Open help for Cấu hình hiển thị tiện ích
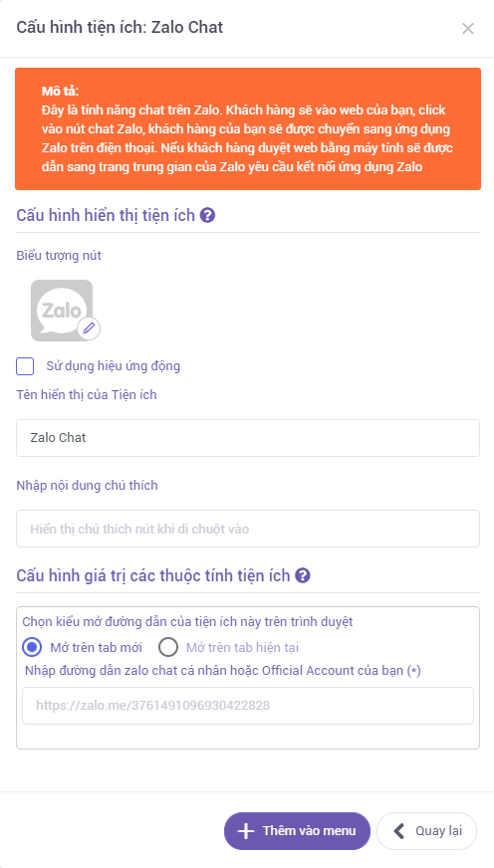The width and height of the screenshot is (494, 868). pyautogui.click(x=208, y=215)
